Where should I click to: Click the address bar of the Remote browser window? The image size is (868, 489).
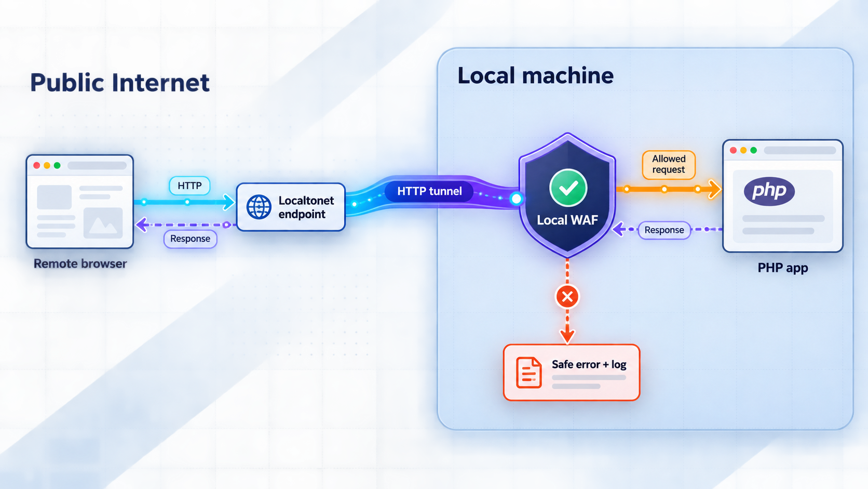click(97, 166)
